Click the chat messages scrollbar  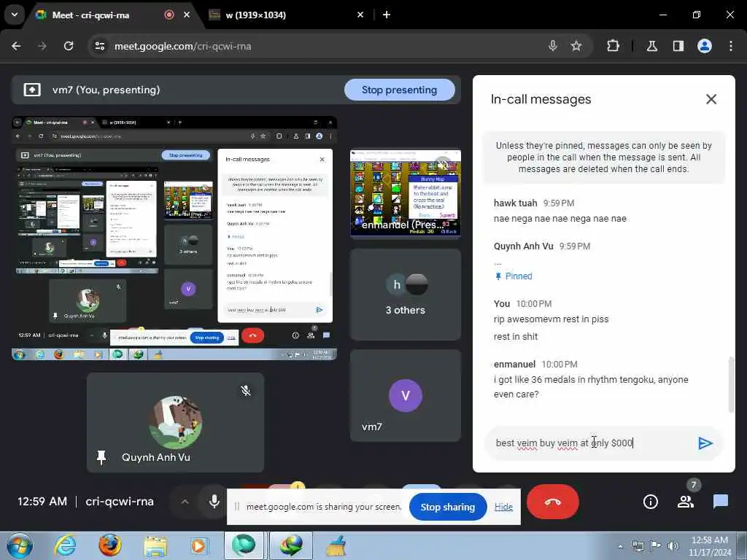731,385
